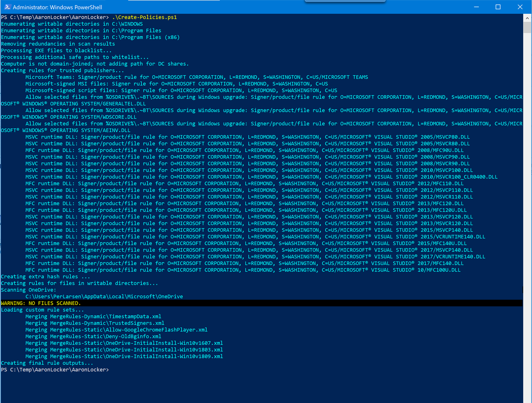Click the vertical scrollbar thumb
532x403 pixels.
click(527, 28)
